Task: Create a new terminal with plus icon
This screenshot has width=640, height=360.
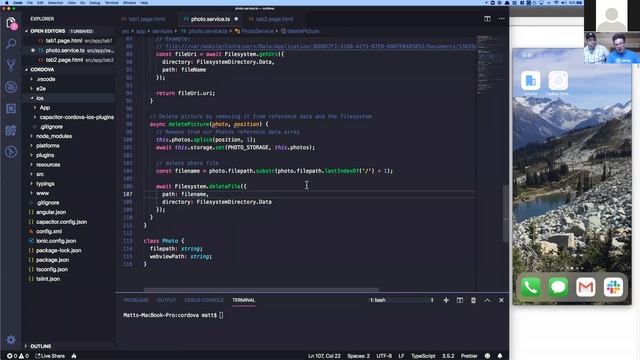Action: [x=446, y=300]
